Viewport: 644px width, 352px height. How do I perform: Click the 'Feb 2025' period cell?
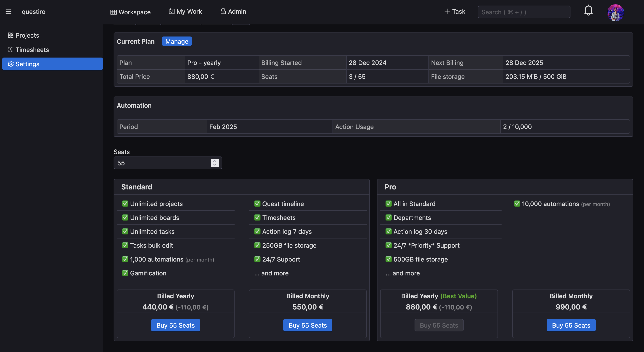coord(269,127)
